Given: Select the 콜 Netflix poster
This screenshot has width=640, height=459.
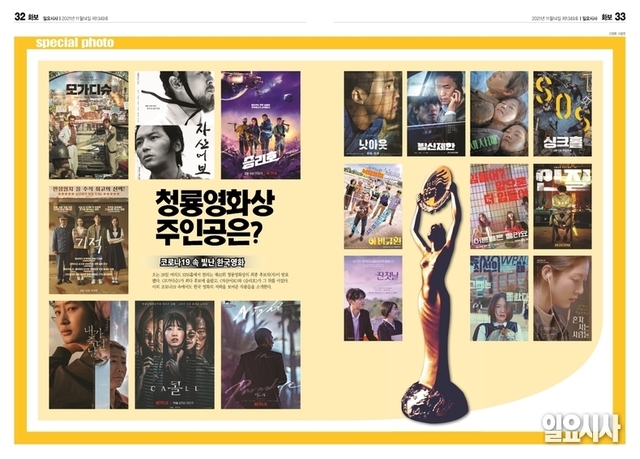Looking at the screenshot, I should click(x=175, y=355).
